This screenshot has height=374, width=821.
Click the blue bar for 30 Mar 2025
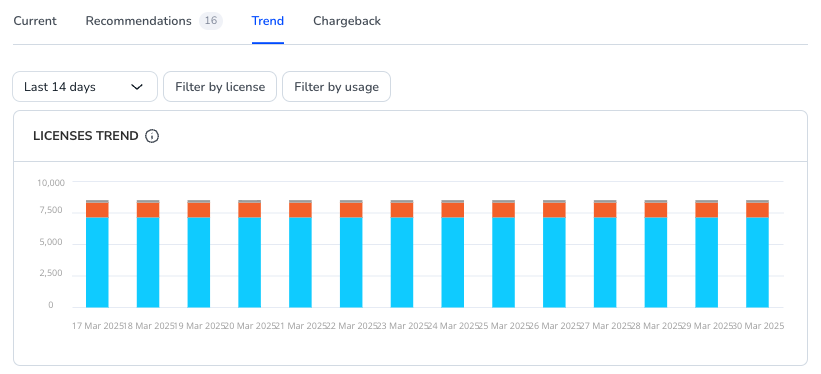point(758,262)
